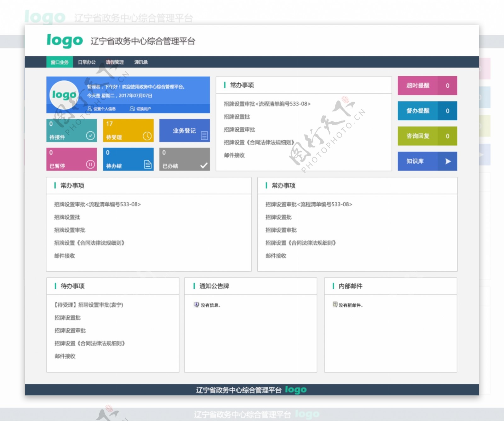Image resolution: width=504 pixels, height=421 pixels.
Task: Click the mail icon beside 没有新邮件
Action: [x=335, y=304]
